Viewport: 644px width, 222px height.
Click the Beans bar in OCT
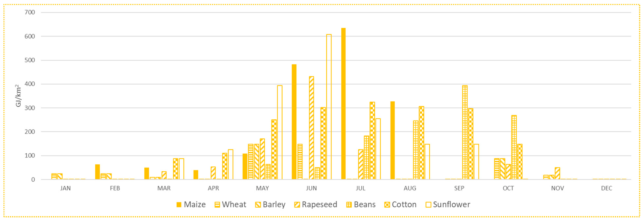514,147
